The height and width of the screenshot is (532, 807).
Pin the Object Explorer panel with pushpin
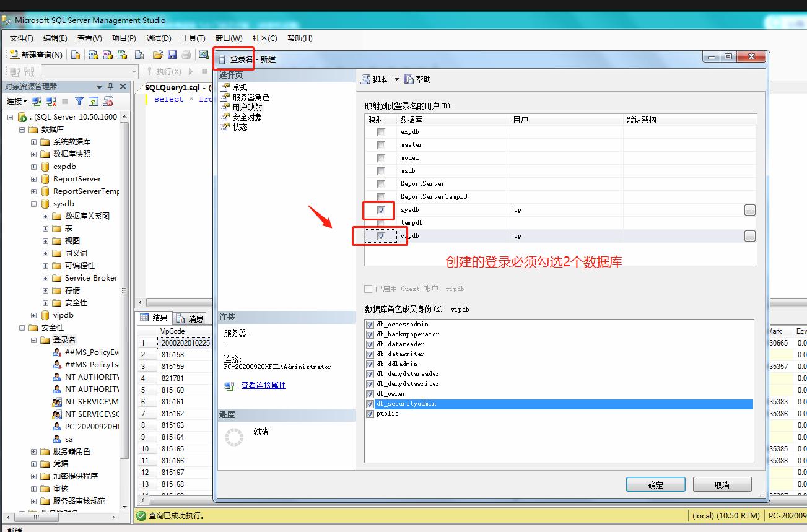tap(111, 87)
